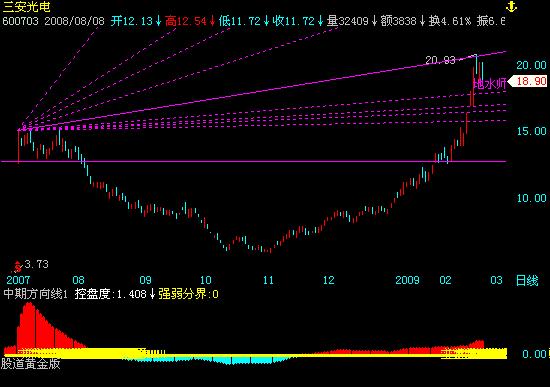This screenshot has width=550, height=387.
Task: Click the arrow after volume 32409
Action: (x=374, y=21)
